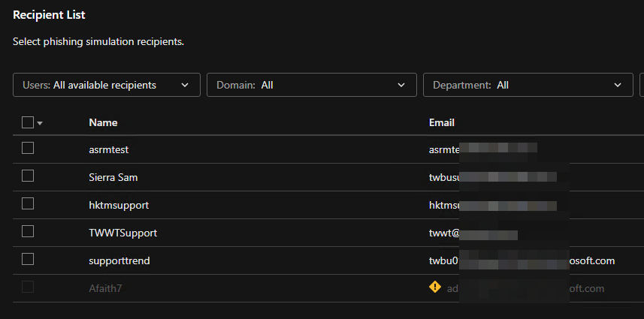Tick the TWWTSupport recipient checkbox

pos(28,232)
